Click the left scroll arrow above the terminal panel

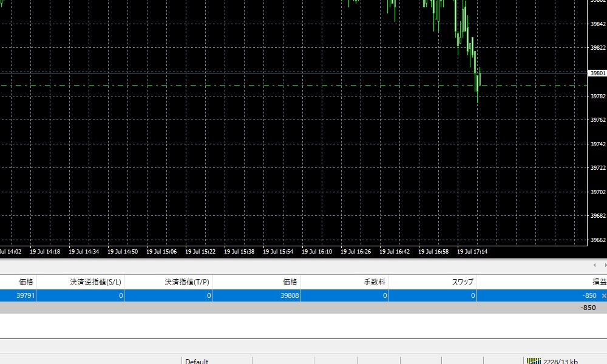point(594,265)
